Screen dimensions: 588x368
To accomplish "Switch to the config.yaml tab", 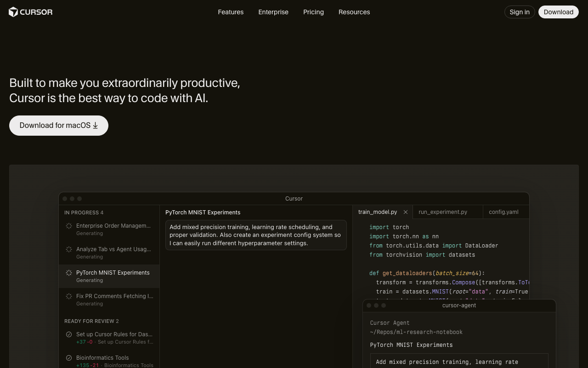I will (503, 212).
